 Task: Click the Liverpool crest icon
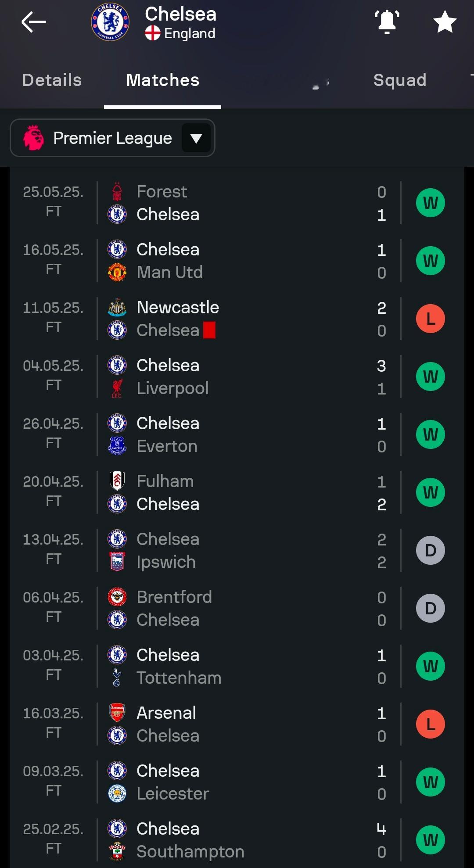pos(117,388)
